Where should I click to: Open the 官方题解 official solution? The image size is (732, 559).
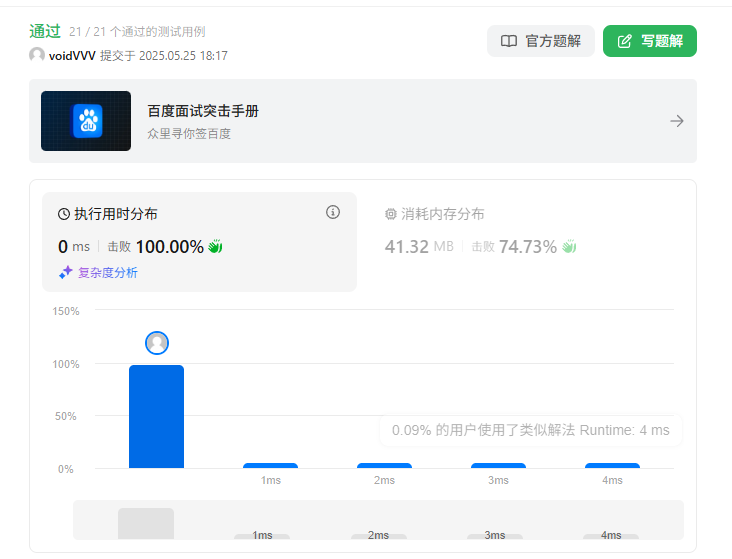(540, 41)
